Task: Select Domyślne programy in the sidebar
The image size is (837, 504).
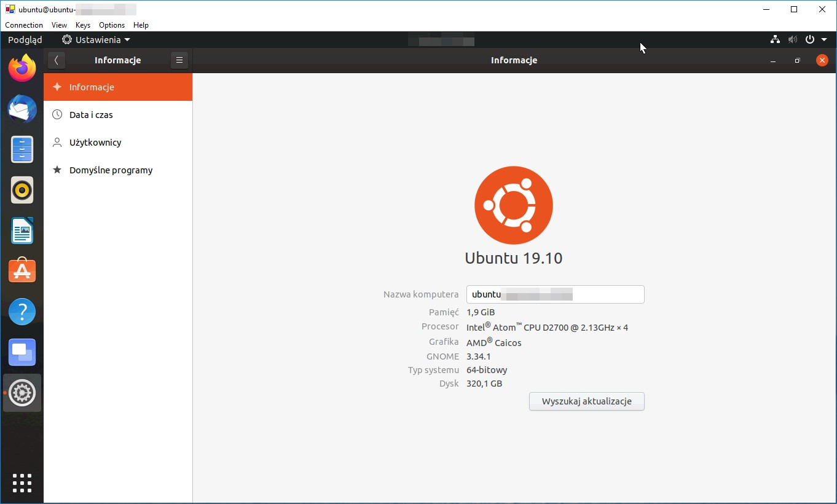Action: tap(118, 170)
